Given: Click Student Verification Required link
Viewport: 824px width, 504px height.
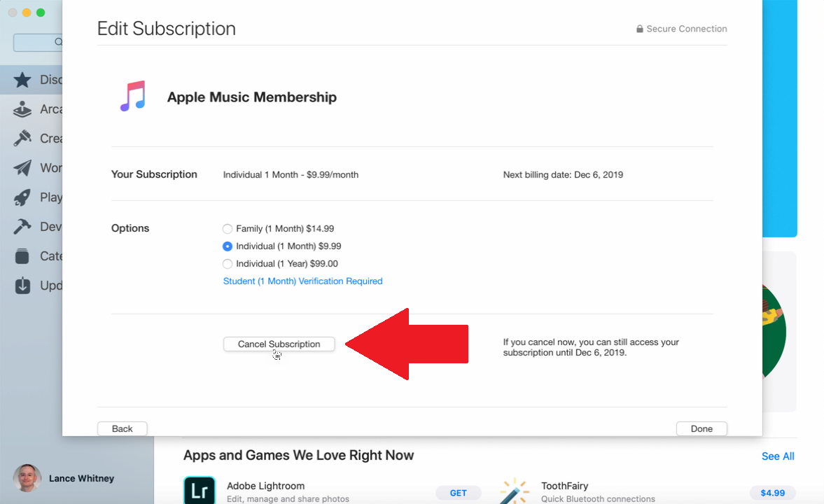Looking at the screenshot, I should click(302, 281).
